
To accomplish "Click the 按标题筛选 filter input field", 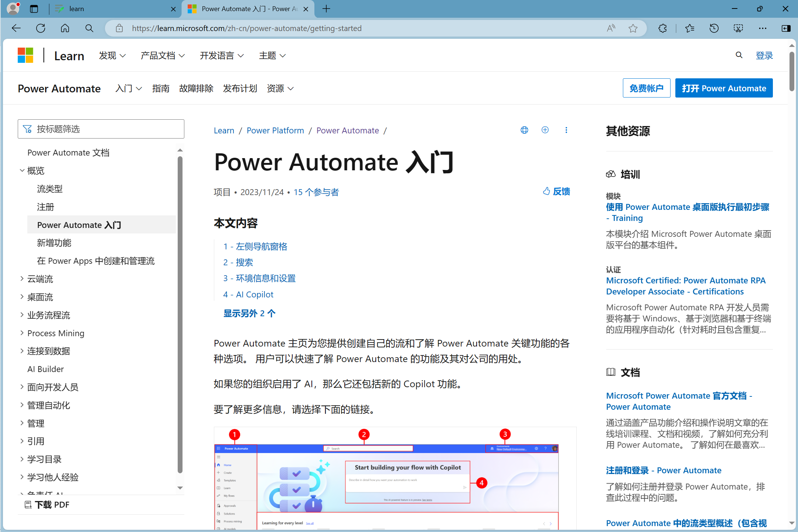I will 101,129.
